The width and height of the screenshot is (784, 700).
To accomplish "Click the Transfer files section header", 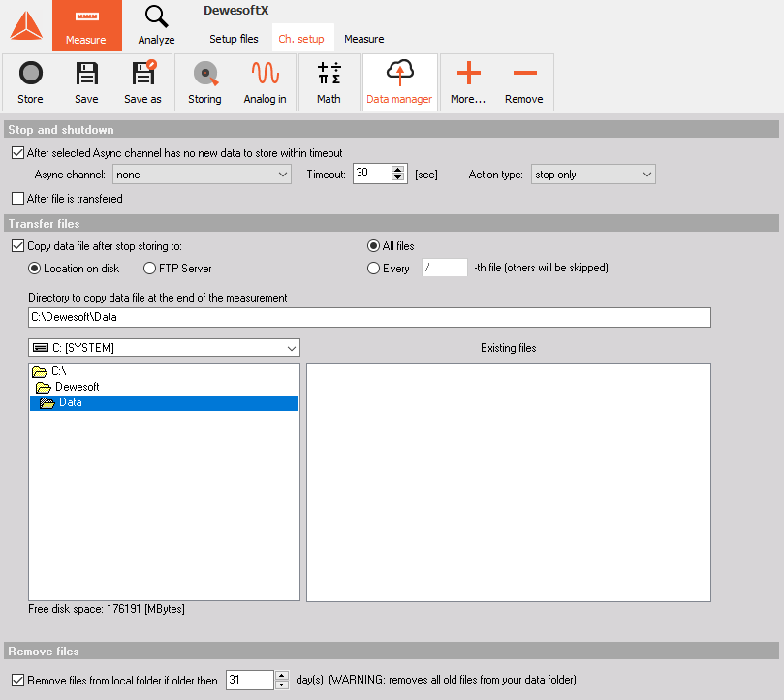I will coord(392,224).
